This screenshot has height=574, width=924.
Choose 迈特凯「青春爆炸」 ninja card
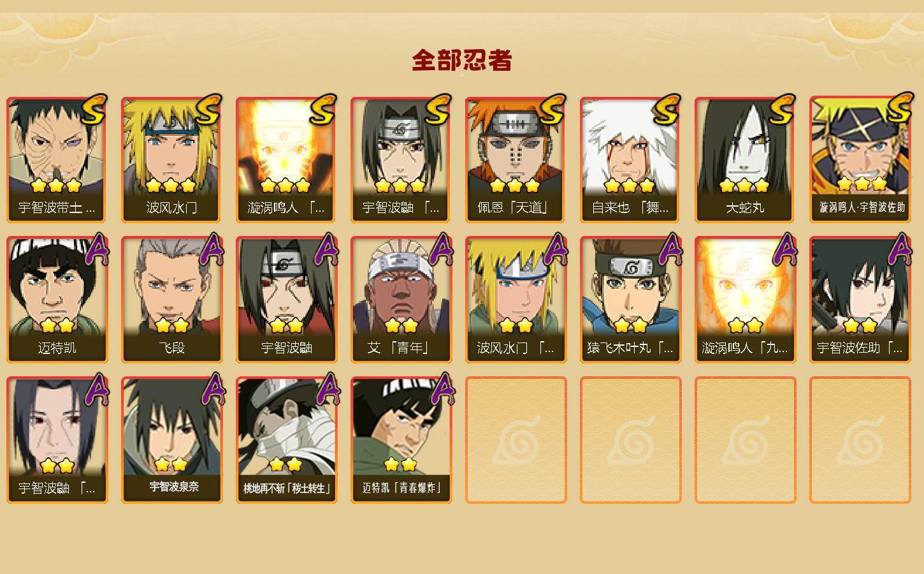point(401,440)
